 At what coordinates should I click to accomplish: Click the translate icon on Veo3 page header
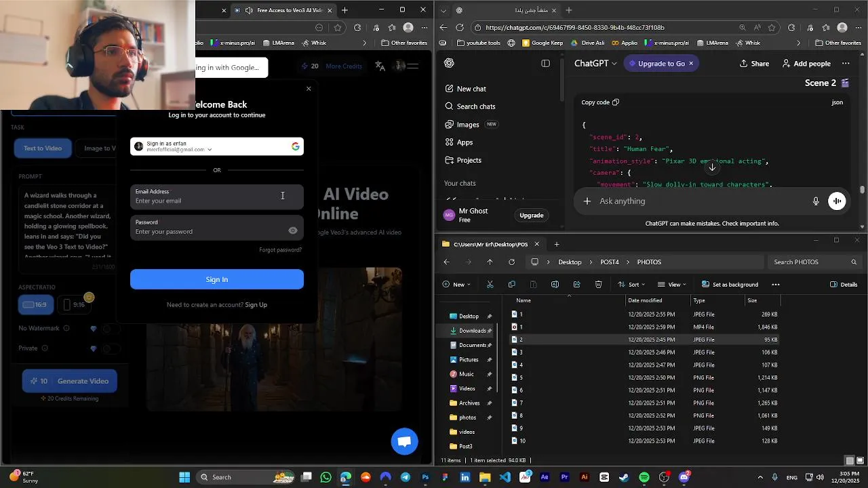click(x=380, y=66)
